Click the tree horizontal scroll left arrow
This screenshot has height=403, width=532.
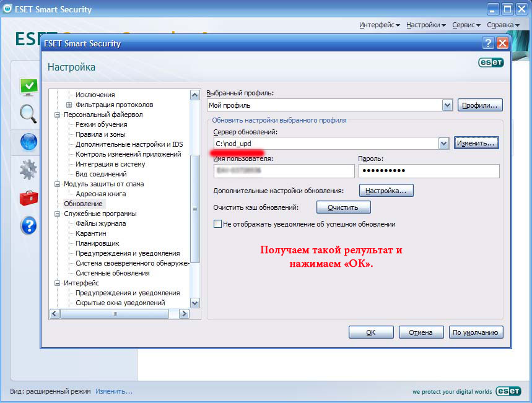[55, 314]
